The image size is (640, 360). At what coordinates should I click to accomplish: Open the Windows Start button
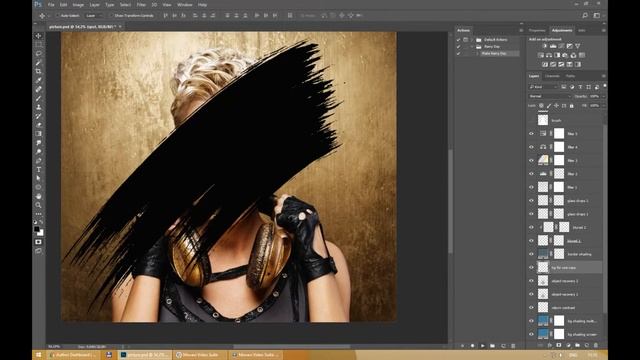[x=38, y=355]
